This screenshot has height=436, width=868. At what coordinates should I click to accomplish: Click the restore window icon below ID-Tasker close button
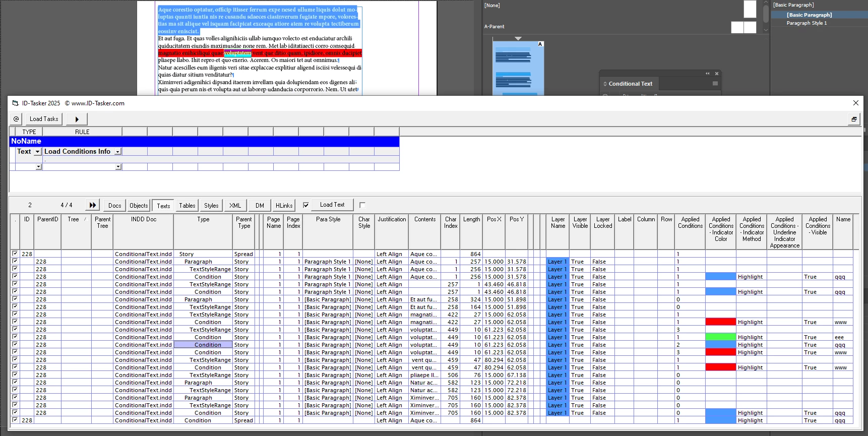pyautogui.click(x=854, y=119)
